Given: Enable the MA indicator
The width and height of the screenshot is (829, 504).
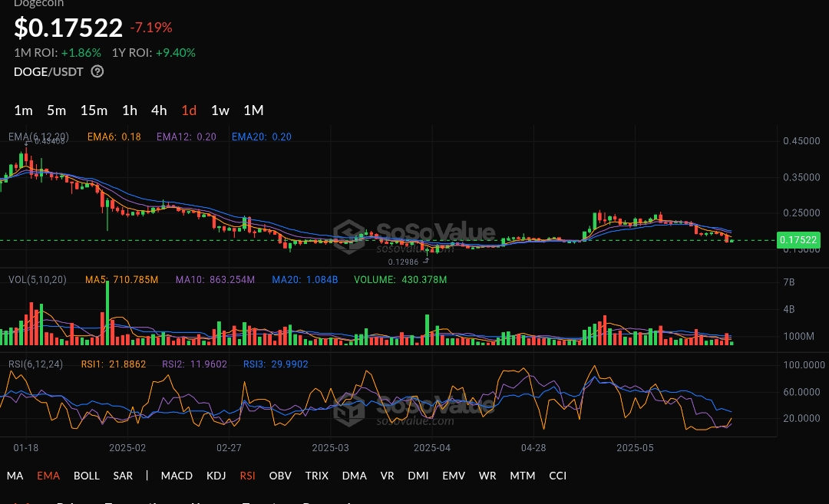Looking at the screenshot, I should 15,476.
